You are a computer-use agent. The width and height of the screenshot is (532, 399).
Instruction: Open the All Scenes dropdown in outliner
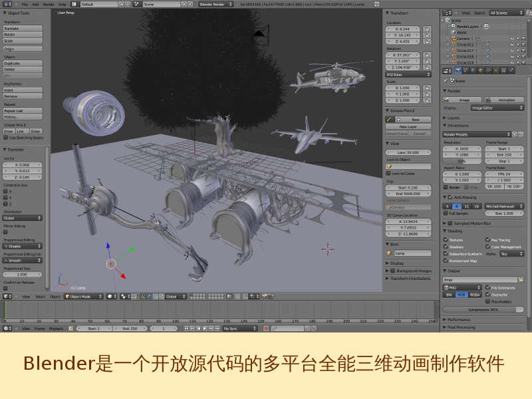coord(507,13)
